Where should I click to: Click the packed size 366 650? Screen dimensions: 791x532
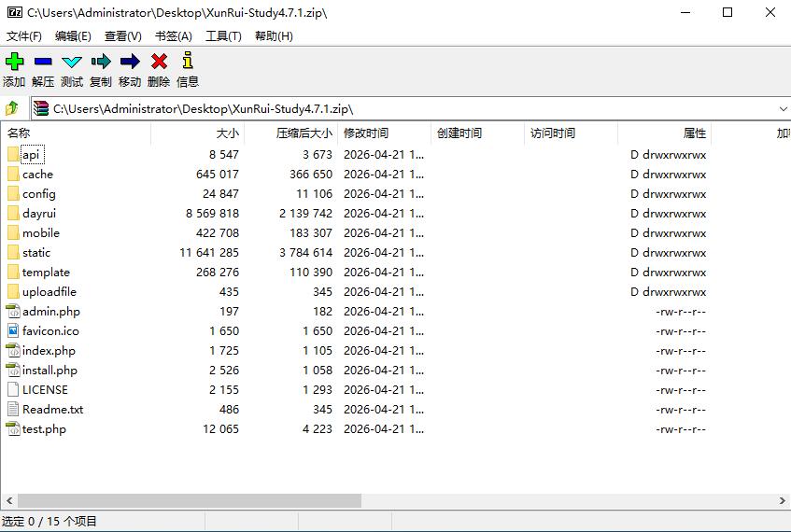(x=311, y=174)
